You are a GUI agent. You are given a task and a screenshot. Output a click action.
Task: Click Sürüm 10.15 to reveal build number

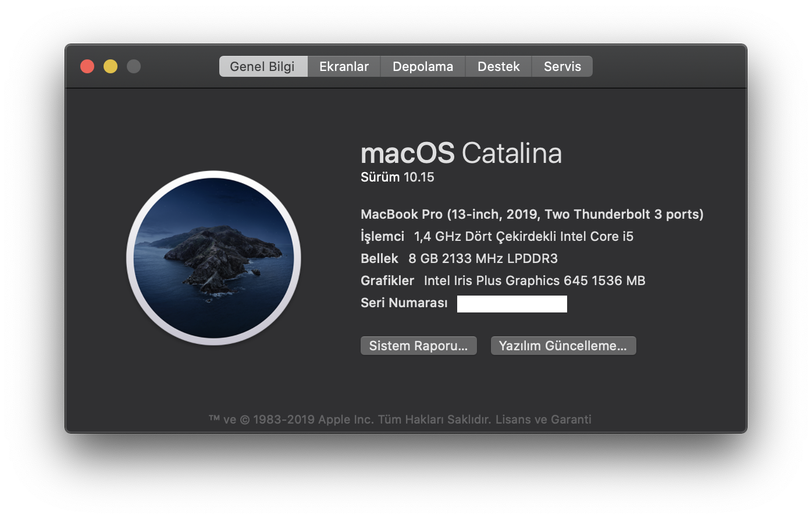click(397, 177)
